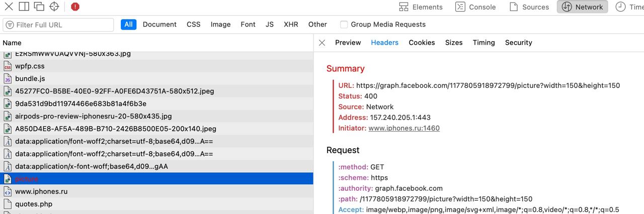644x214 pixels.
Task: Click the bundle.js file icon
Action: pyautogui.click(x=8, y=79)
